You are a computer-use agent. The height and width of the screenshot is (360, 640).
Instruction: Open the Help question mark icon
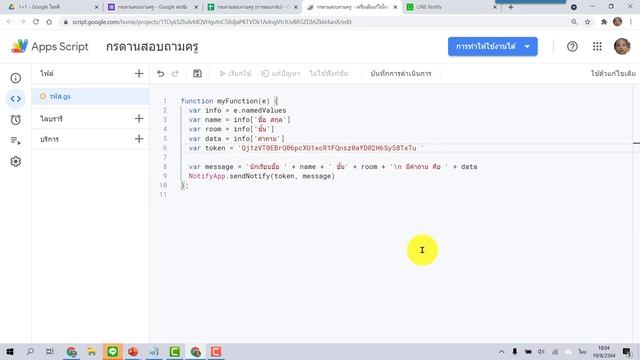click(x=572, y=47)
